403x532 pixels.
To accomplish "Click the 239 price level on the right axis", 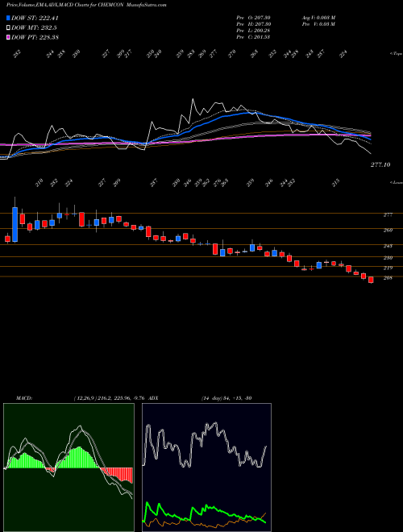I will coord(388,258).
